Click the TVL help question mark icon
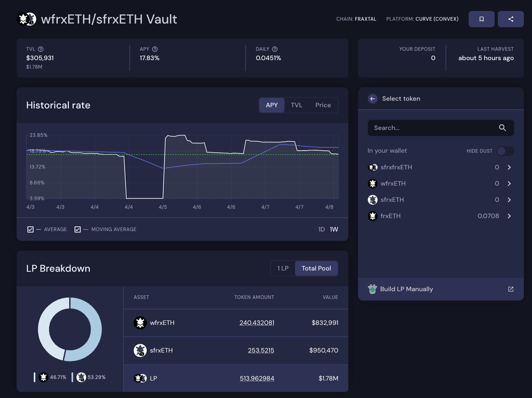 pos(41,49)
